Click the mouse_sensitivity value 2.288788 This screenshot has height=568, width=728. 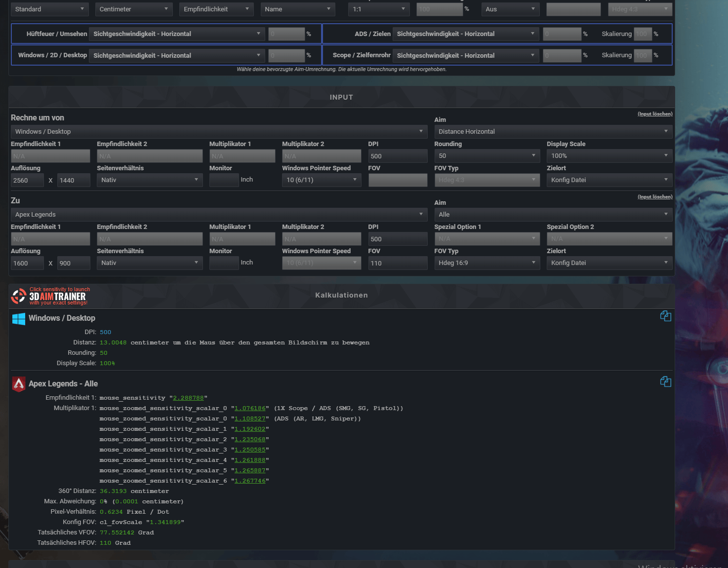click(x=188, y=398)
